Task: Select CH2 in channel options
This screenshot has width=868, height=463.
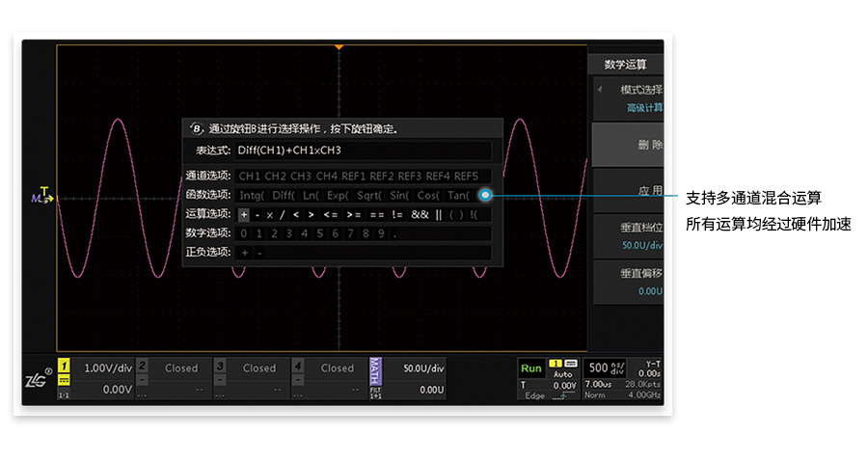Action: [276, 177]
